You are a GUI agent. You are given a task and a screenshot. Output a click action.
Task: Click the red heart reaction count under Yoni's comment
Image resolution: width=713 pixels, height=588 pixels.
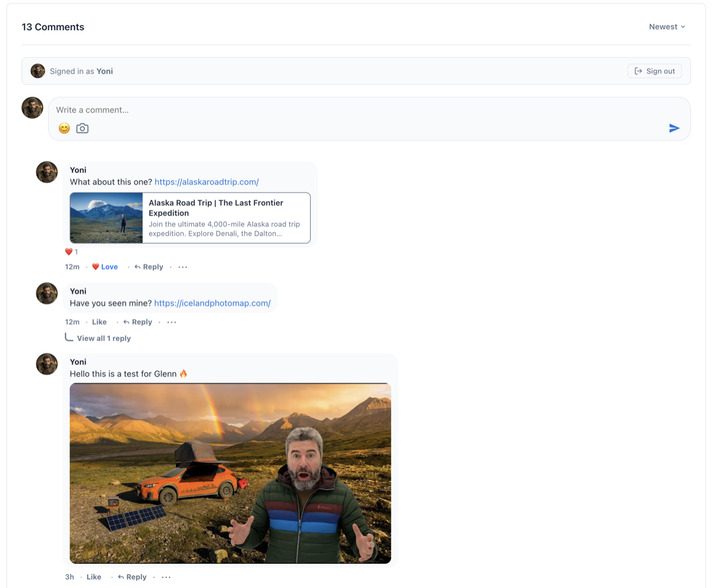(71, 251)
